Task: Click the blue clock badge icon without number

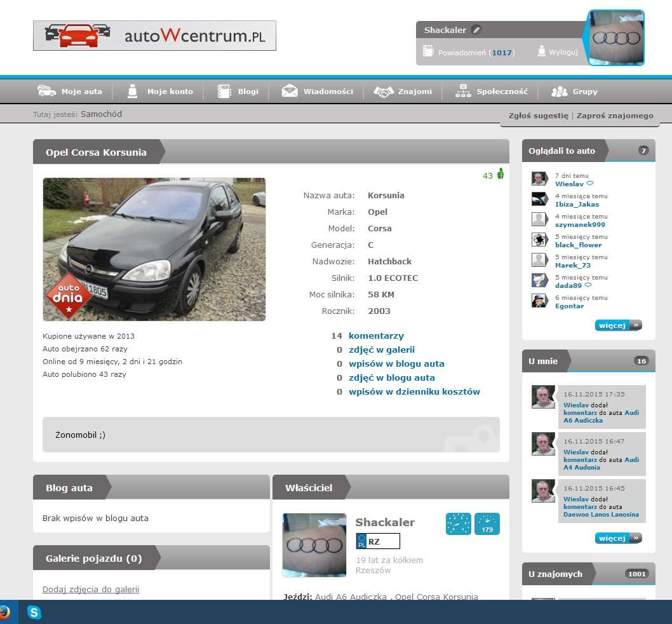Action: [458, 524]
